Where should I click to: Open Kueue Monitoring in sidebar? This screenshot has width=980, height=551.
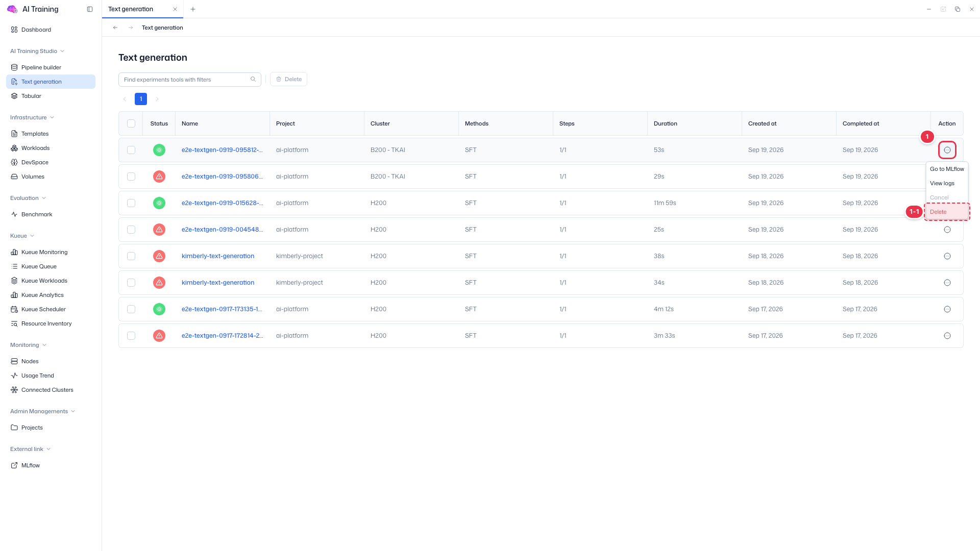click(x=44, y=252)
